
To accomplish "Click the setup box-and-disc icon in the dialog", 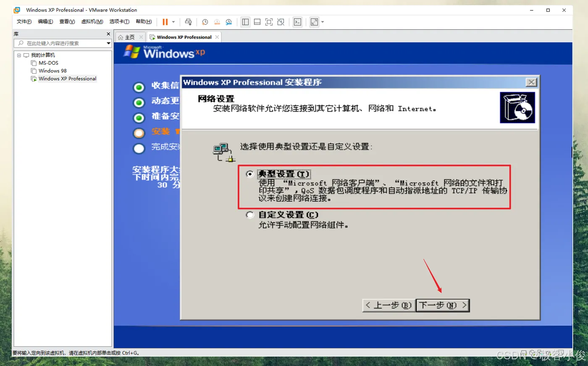I will (x=517, y=108).
